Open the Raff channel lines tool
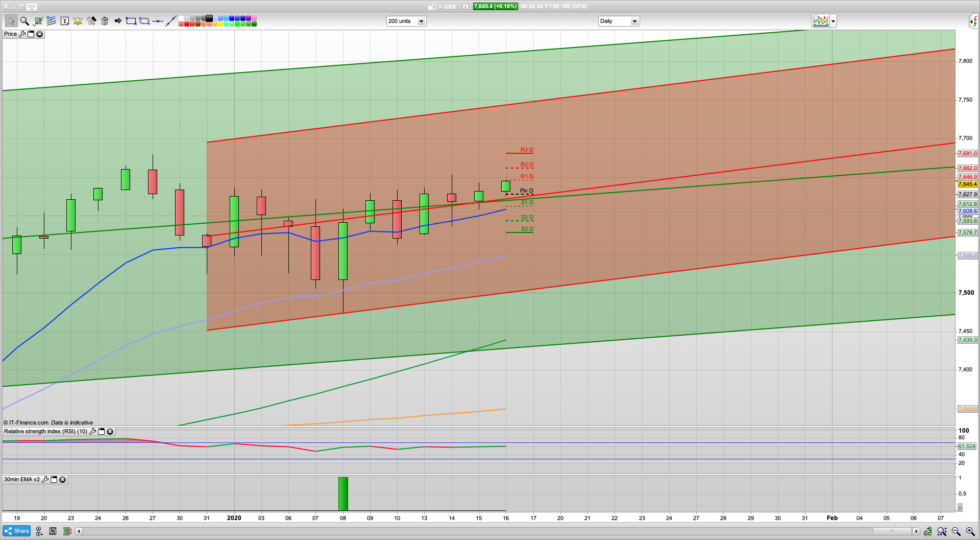This screenshot has width=980, height=540. [51, 21]
